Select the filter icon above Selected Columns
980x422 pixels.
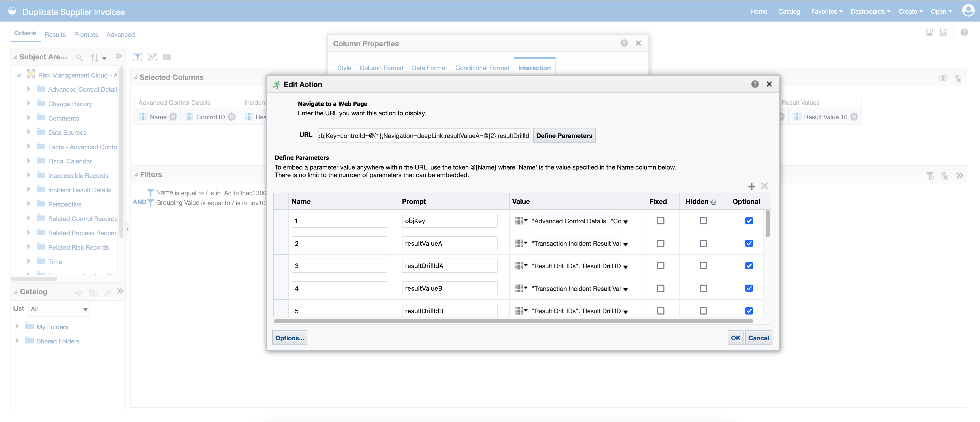tap(138, 57)
